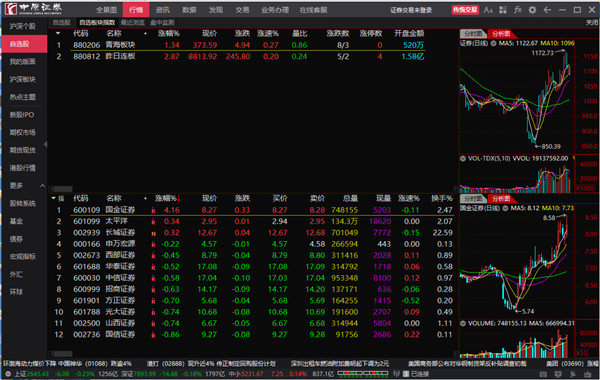
Task: Click the font size Aa icon
Action: coord(488,10)
